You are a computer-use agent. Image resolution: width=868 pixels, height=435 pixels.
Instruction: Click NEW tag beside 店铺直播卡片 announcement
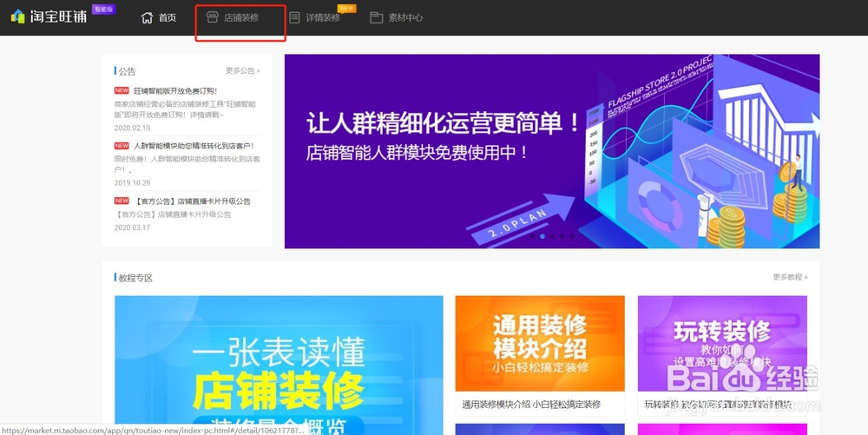[x=122, y=201]
